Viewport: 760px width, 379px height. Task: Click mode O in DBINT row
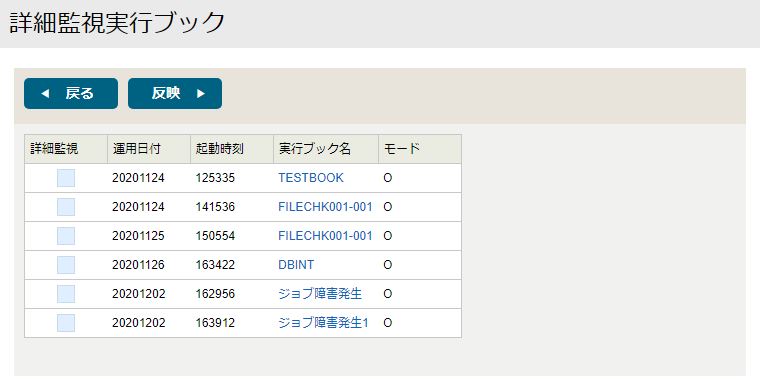pyautogui.click(x=387, y=265)
